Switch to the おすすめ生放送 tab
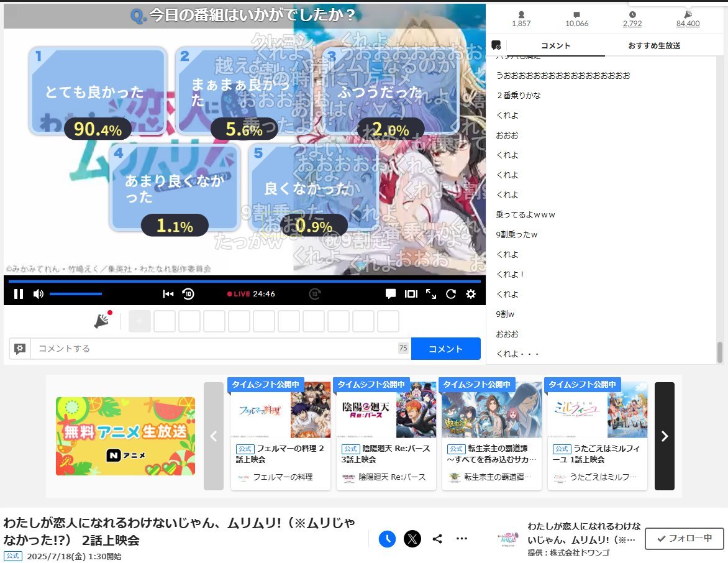Image resolution: width=728 pixels, height=563 pixels. click(654, 45)
